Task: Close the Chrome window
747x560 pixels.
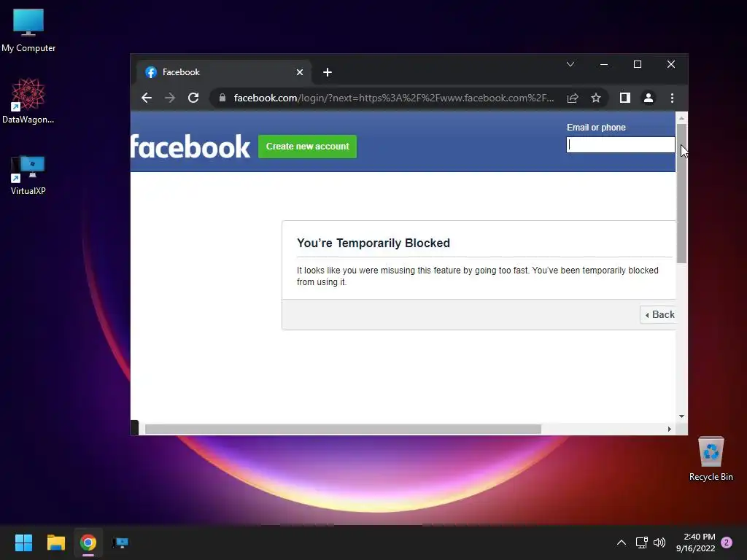Action: pyautogui.click(x=671, y=64)
